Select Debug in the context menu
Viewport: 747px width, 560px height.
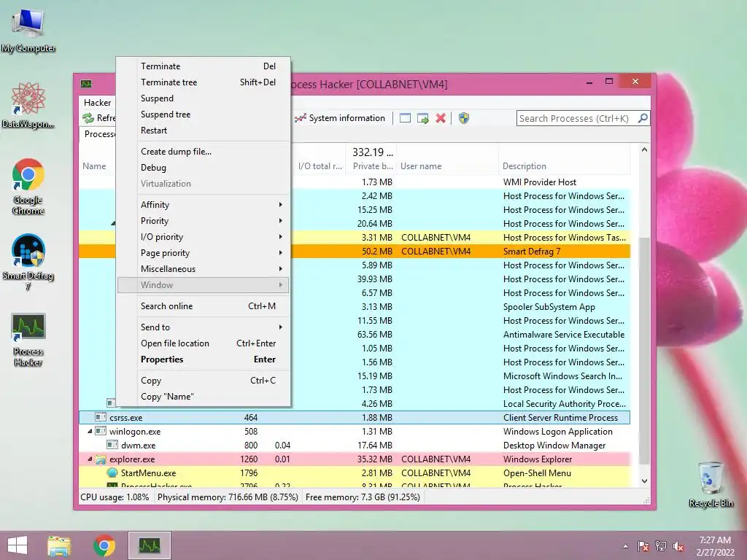[x=203, y=168]
